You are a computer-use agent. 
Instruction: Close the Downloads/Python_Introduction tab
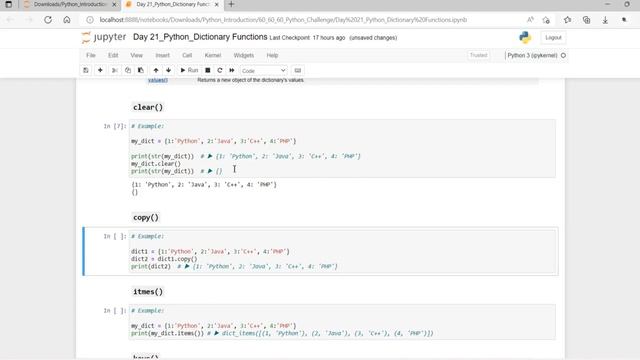point(114,4)
